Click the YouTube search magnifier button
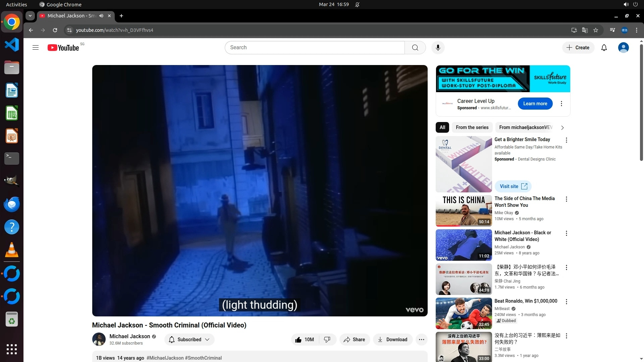The height and width of the screenshot is (362, 644). [x=415, y=48]
